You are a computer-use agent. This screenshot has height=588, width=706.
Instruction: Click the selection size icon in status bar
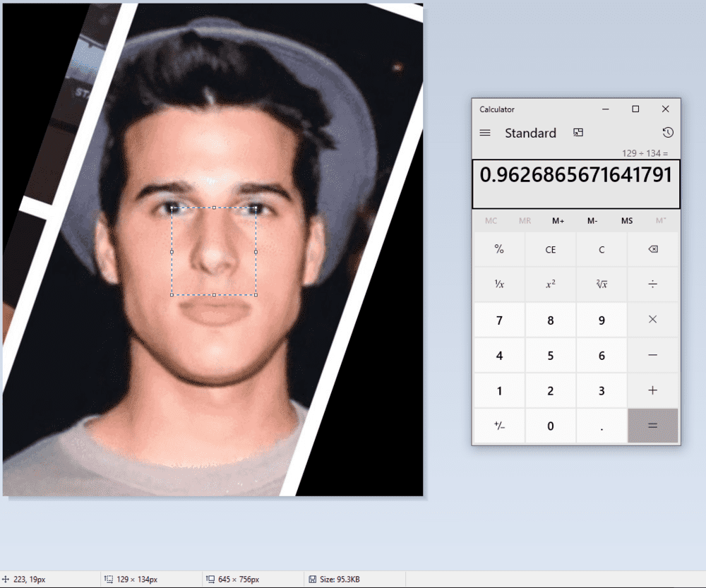point(109,579)
